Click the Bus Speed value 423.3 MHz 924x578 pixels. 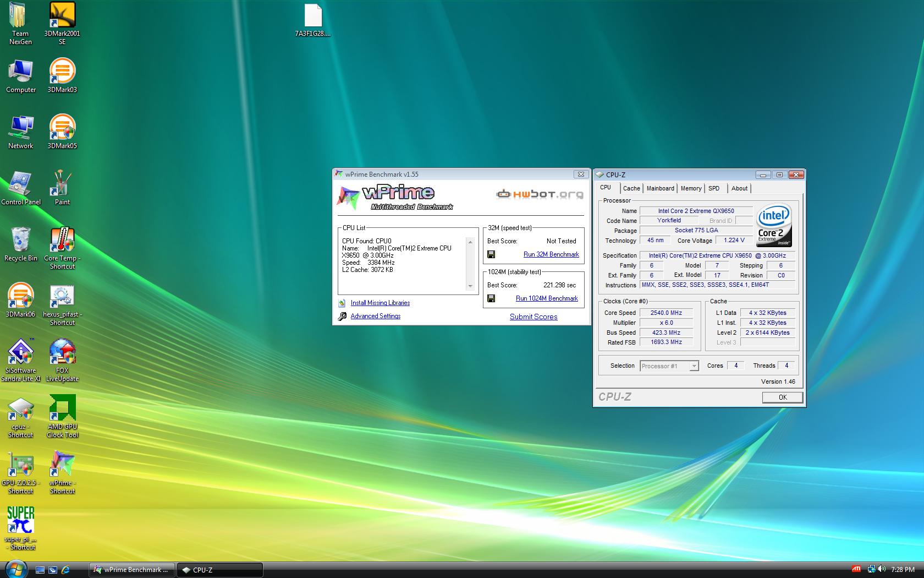666,332
